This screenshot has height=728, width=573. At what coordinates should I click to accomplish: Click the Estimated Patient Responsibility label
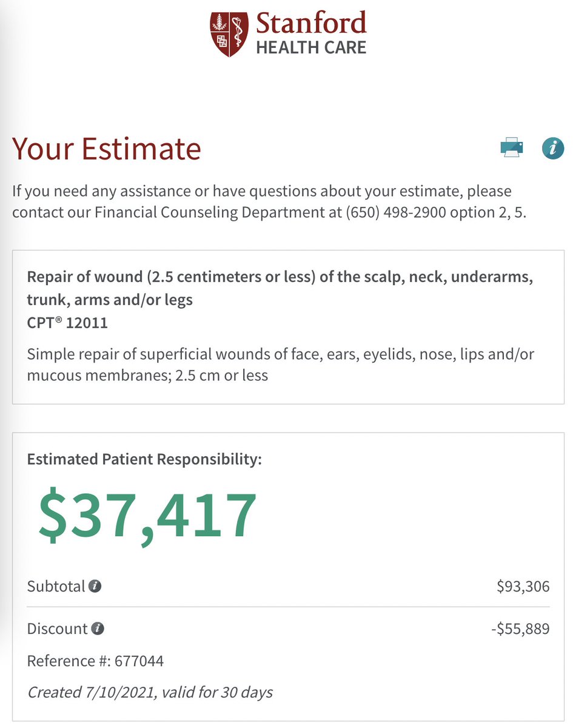pos(144,459)
